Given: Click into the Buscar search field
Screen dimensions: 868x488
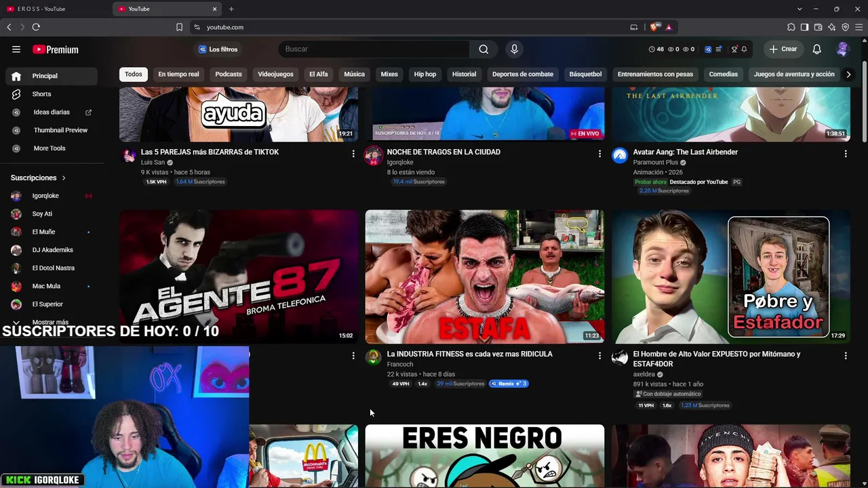Looking at the screenshot, I should (x=374, y=49).
